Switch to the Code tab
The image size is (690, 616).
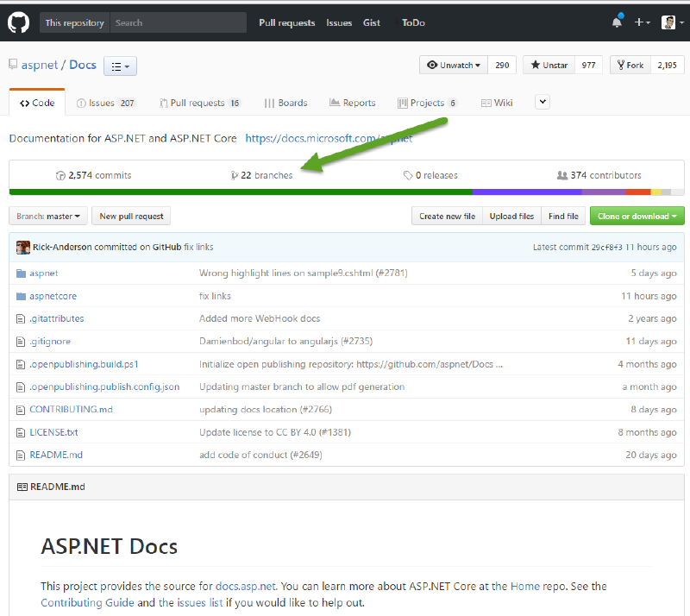coord(37,103)
